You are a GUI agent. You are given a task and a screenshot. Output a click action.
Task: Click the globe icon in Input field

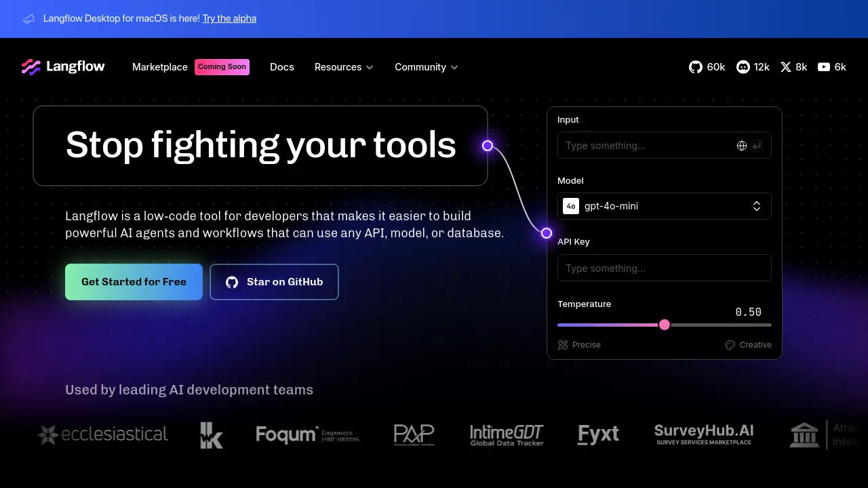(742, 146)
